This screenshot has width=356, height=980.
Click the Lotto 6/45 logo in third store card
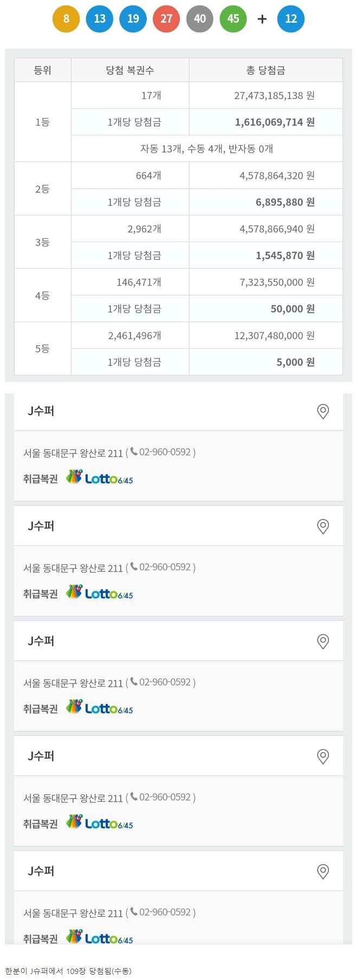[100, 708]
